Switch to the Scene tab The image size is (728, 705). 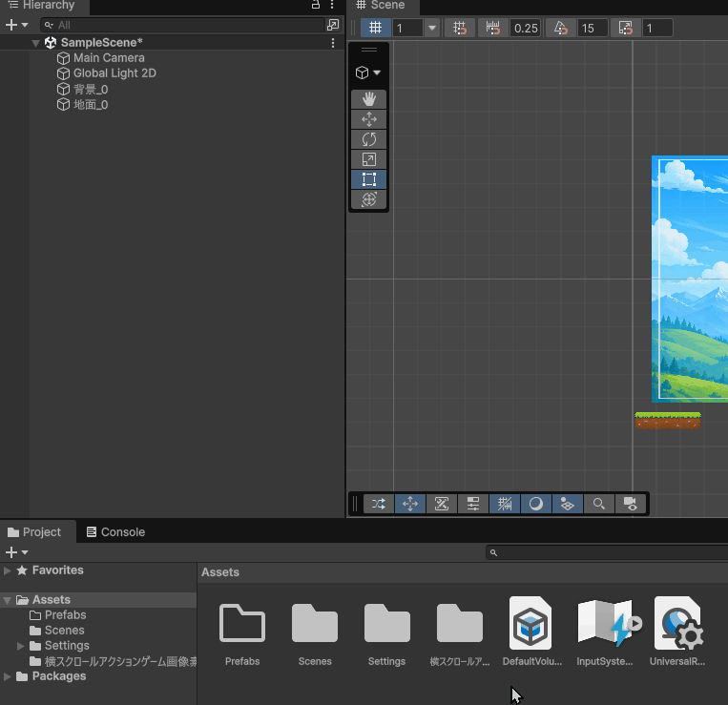click(382, 6)
